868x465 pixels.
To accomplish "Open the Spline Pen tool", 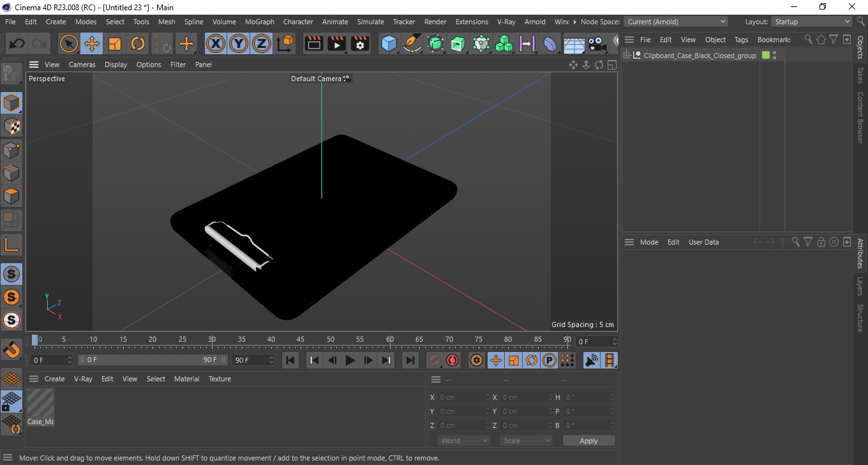I will [412, 43].
